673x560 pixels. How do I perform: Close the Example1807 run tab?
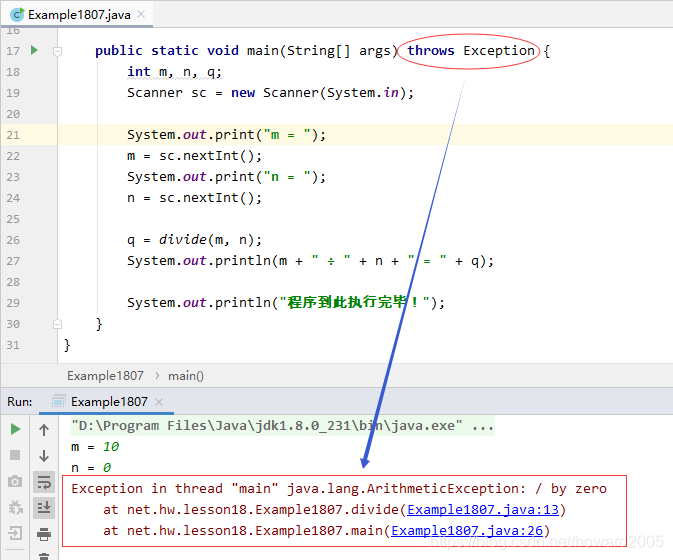pos(159,402)
